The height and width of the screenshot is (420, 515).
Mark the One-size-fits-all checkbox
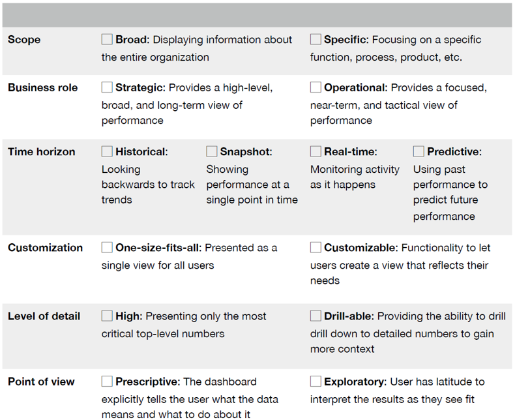coord(107,248)
